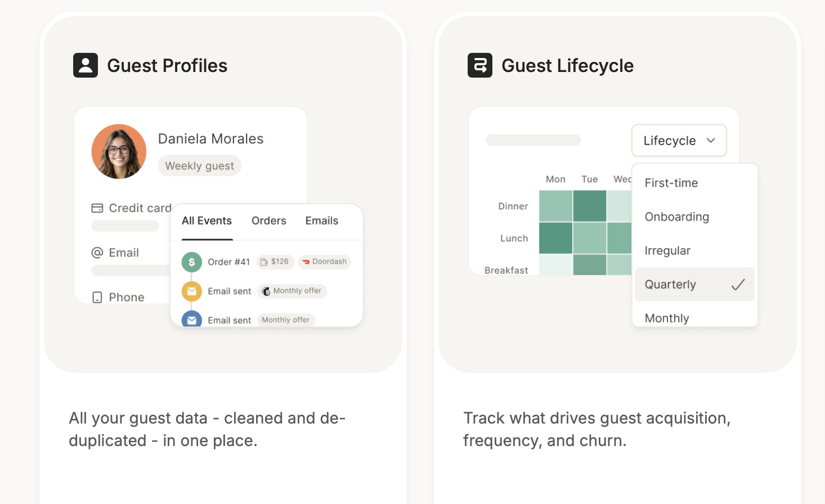Screen dimensions: 825x504
Task: Click Daniela Morales profile photo
Action: point(119,151)
